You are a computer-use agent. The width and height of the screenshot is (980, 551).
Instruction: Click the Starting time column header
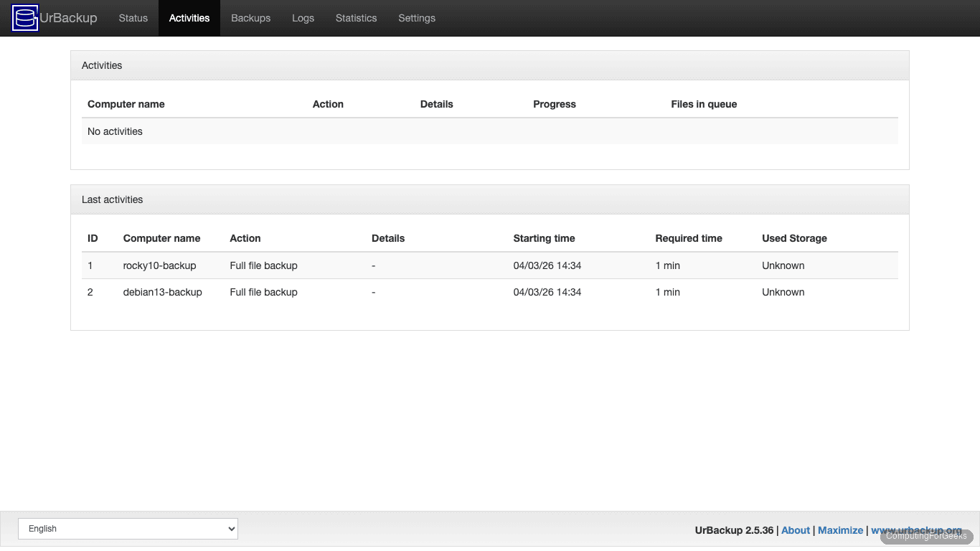(x=544, y=237)
